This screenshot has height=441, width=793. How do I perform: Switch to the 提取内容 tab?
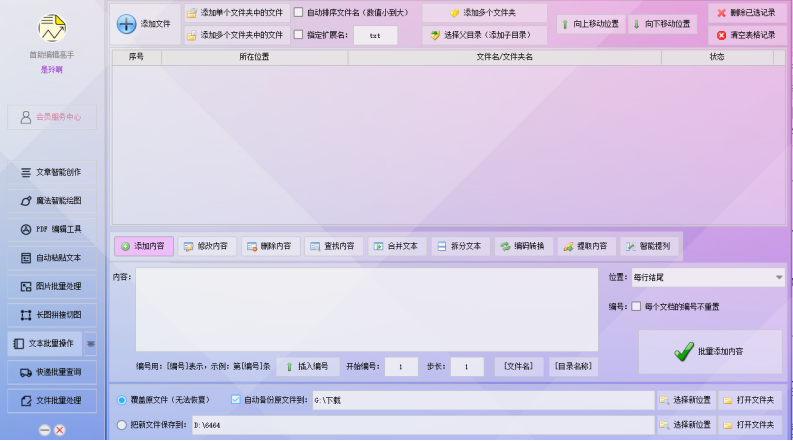click(587, 246)
